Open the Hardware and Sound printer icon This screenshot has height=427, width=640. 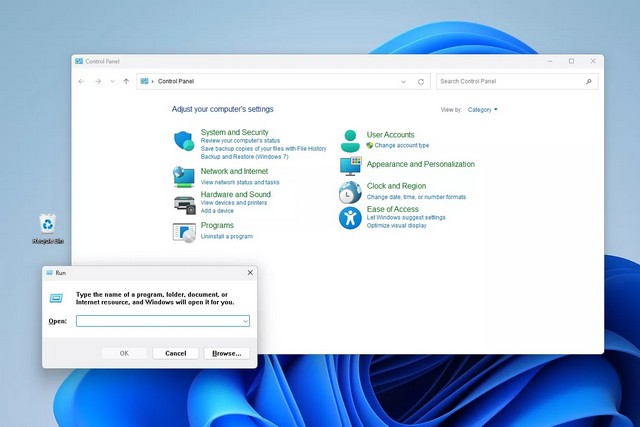tap(185, 205)
